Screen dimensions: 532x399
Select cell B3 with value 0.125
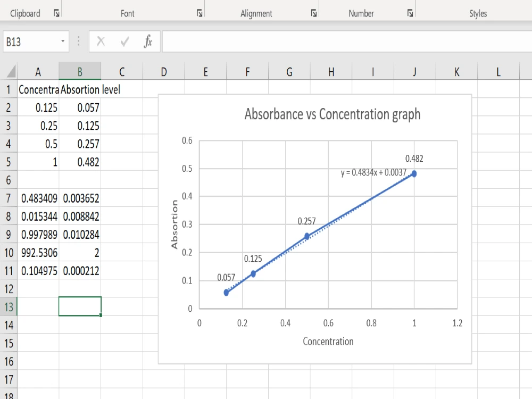coord(80,126)
